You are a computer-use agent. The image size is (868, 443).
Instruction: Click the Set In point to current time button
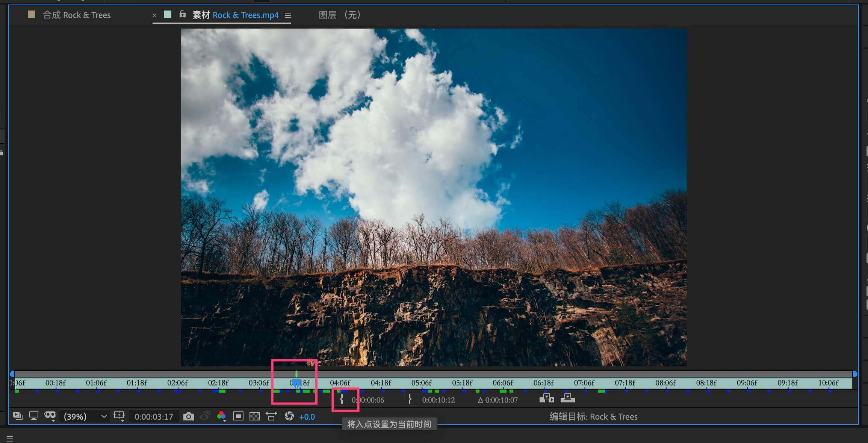342,399
